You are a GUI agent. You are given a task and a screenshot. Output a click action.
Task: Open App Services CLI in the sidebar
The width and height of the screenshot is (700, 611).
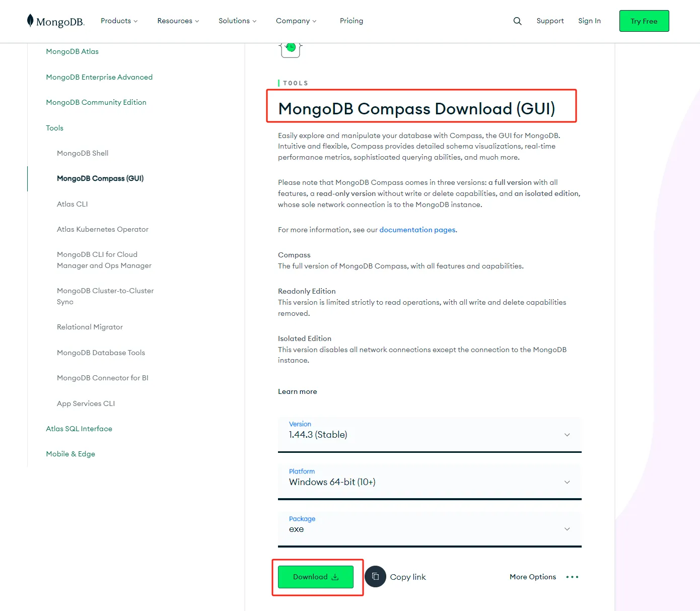coord(86,403)
